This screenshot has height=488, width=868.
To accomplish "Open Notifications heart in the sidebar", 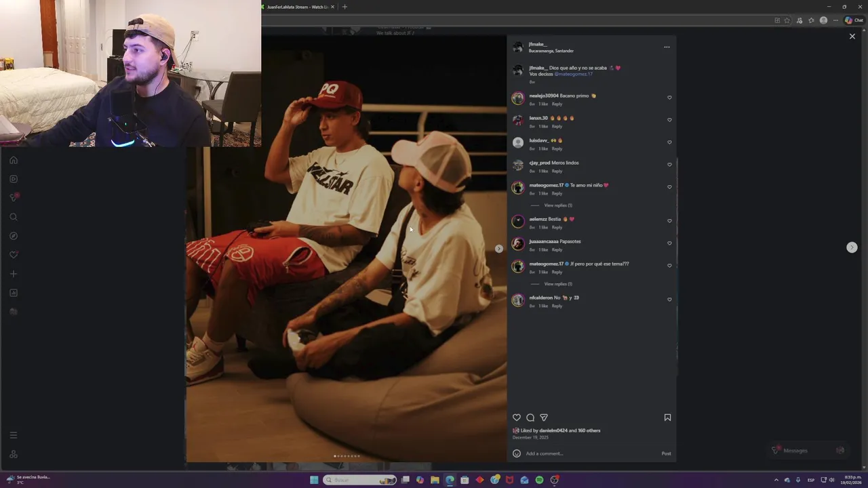I will (14, 255).
